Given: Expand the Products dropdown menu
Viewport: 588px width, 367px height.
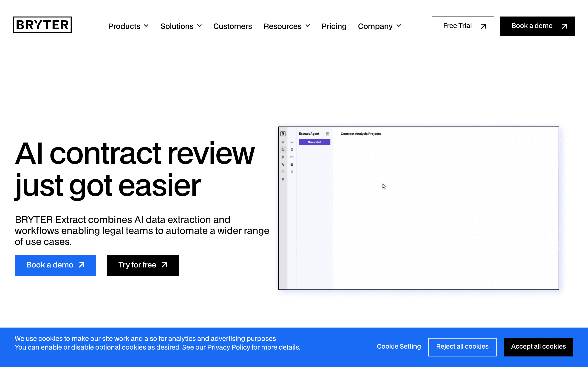Looking at the screenshot, I should click(128, 26).
